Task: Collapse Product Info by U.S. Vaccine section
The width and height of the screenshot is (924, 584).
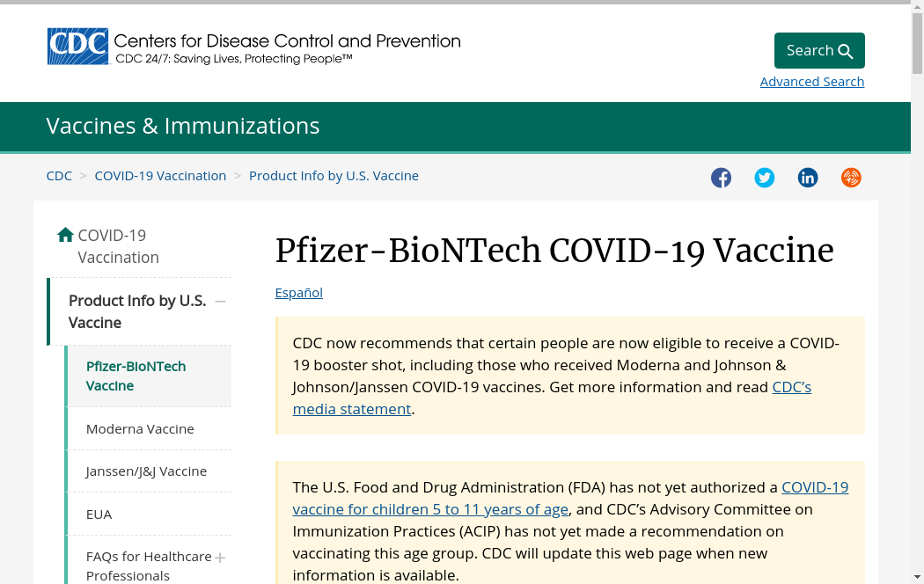Action: (x=220, y=301)
